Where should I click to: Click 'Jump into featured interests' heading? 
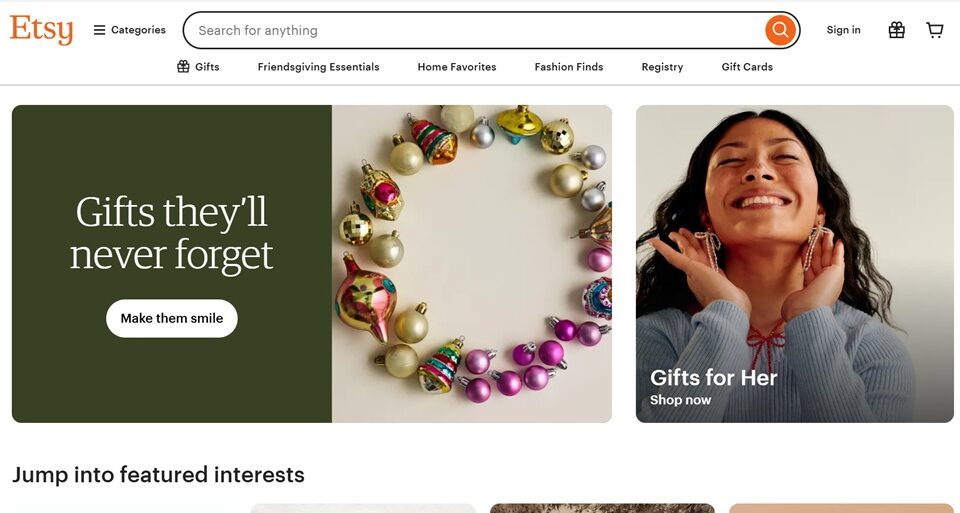click(x=158, y=474)
